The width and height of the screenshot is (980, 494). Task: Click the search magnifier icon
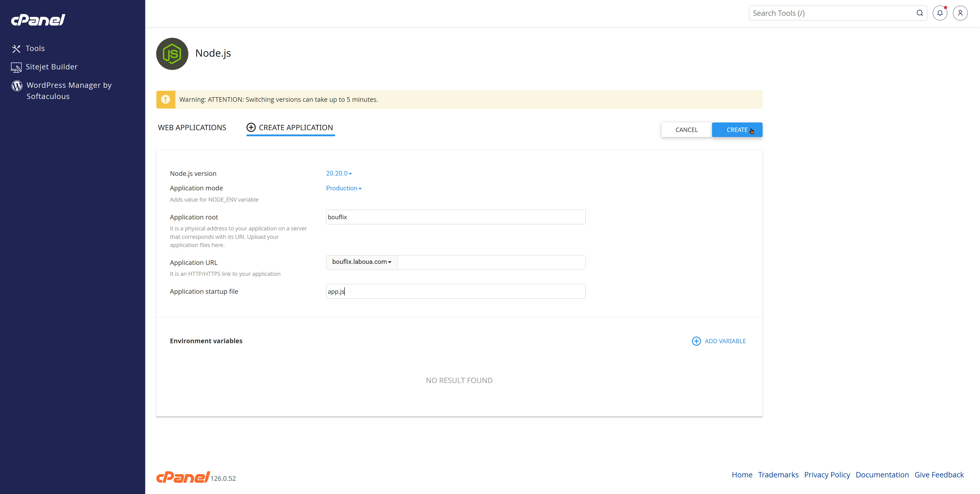click(920, 13)
